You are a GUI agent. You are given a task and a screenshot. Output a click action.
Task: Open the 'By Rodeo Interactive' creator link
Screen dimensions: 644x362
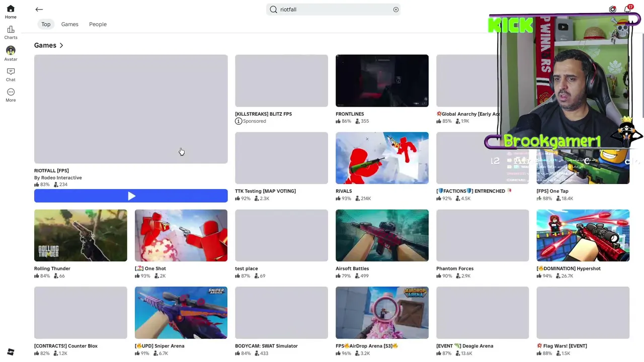(58, 177)
